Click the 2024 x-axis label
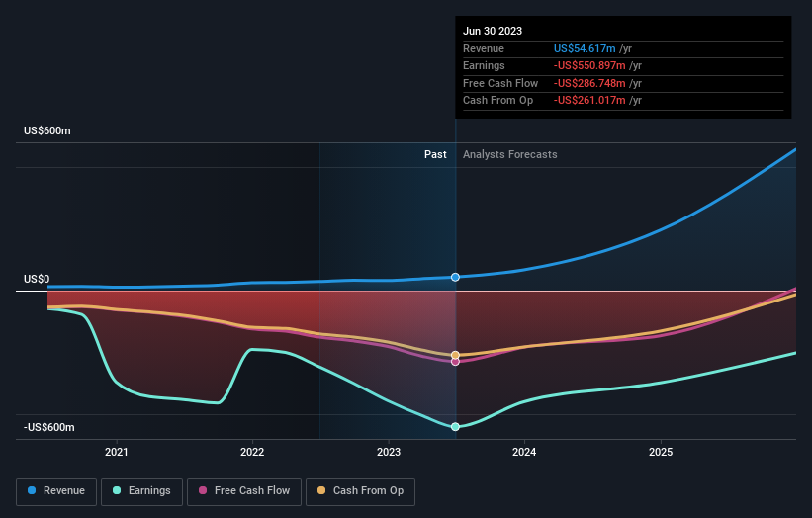Image resolution: width=812 pixels, height=518 pixels. 524,452
